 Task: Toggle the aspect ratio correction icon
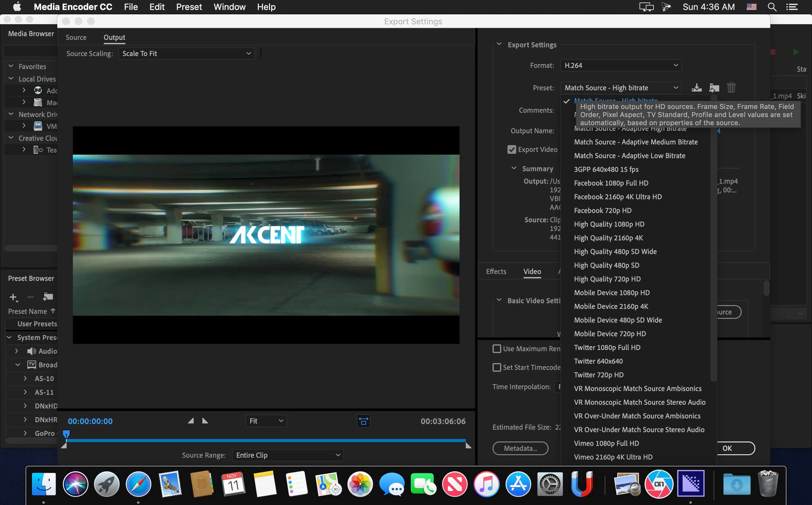click(x=363, y=421)
